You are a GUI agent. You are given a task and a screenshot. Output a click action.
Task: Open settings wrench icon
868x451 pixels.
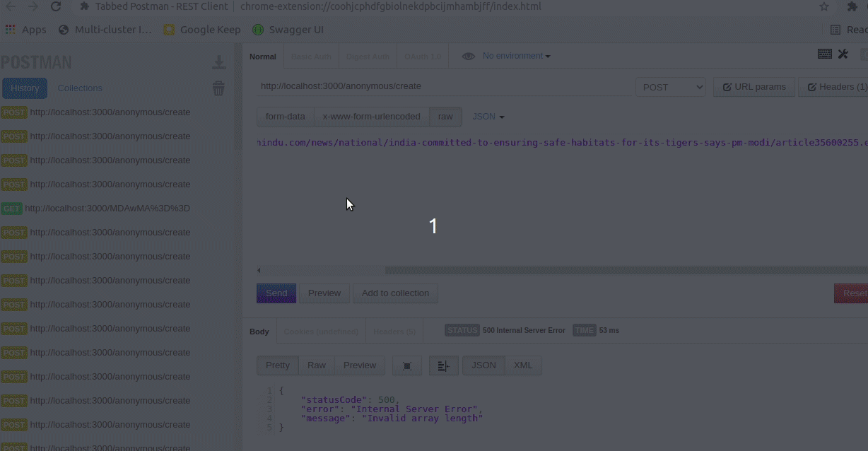tap(843, 54)
